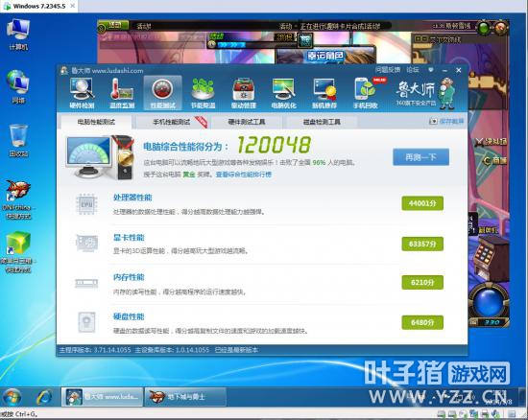Image resolution: width=528 pixels, height=420 pixels.
Task: Open the 查看综合性能排行榜 link
Action: (x=244, y=175)
